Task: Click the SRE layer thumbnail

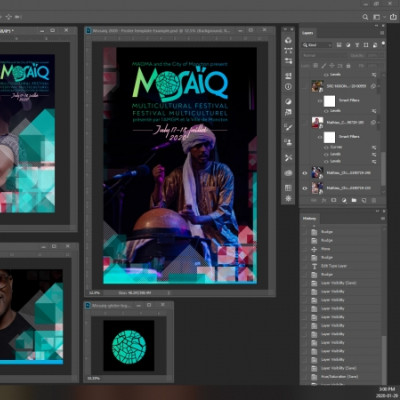Action: click(x=317, y=86)
